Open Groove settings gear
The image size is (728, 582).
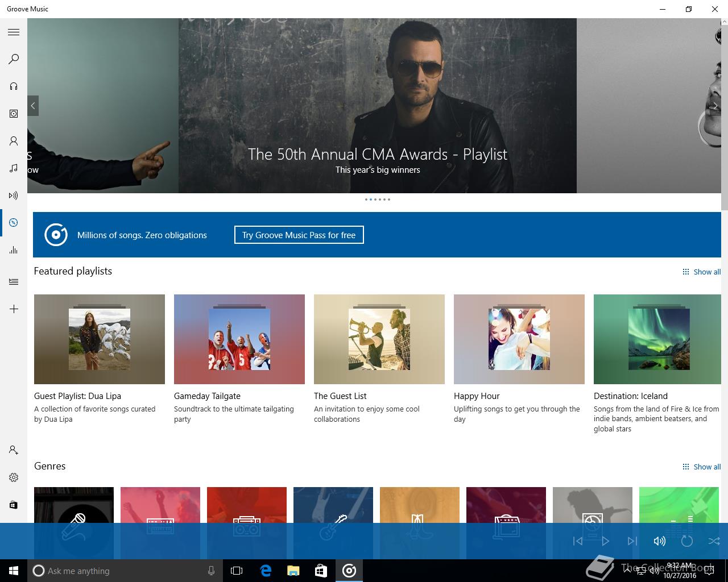point(14,477)
